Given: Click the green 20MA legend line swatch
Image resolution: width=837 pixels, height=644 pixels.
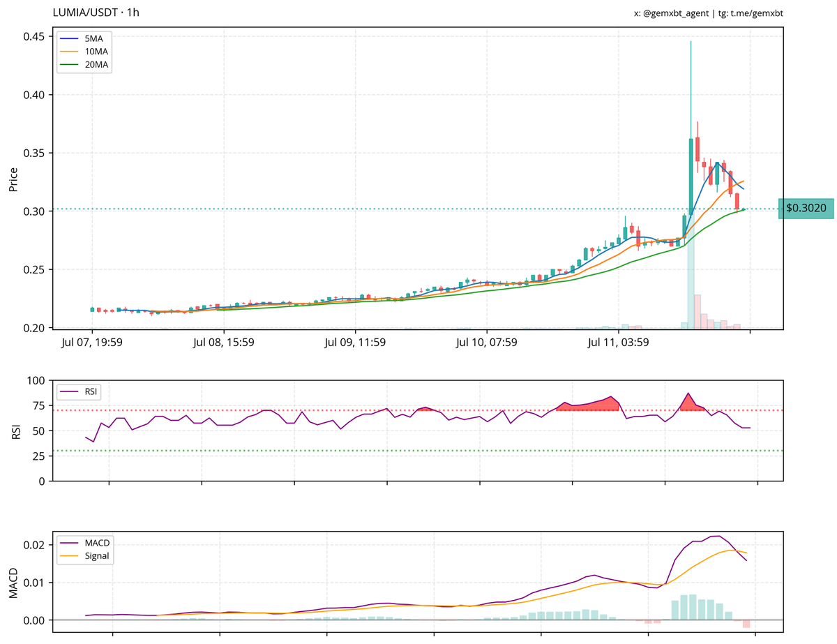Looking at the screenshot, I should 69,65.
